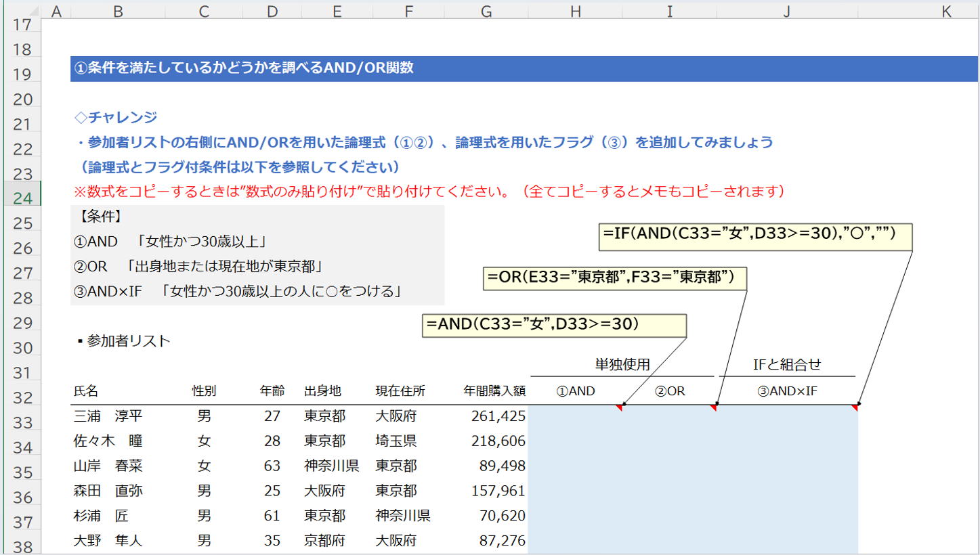The height and width of the screenshot is (555, 980).
Task: Select row 28 header
Action: coord(21,298)
